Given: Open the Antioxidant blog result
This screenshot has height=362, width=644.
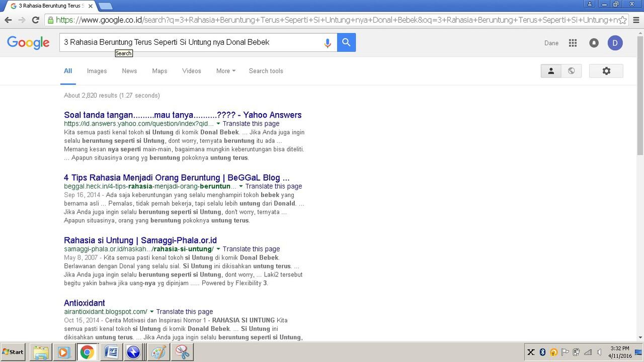Looking at the screenshot, I should [85, 303].
